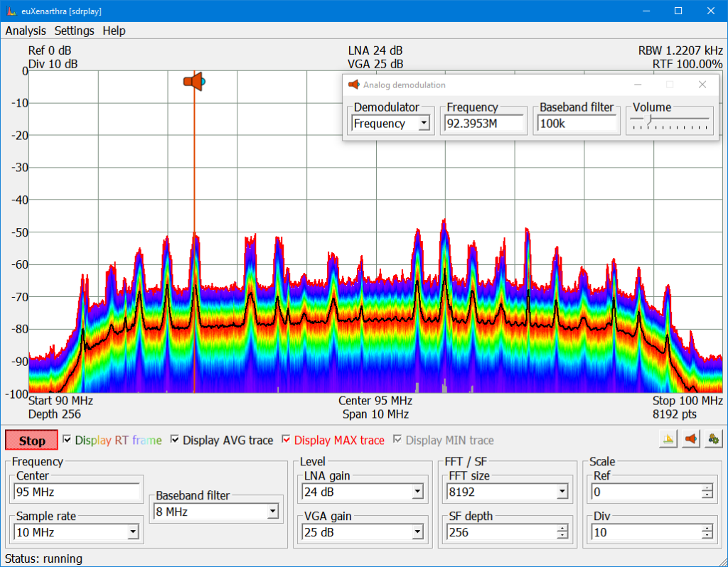Click 'Div 10 dB' overlay text
Screen dimensions: 728x567
point(53,64)
